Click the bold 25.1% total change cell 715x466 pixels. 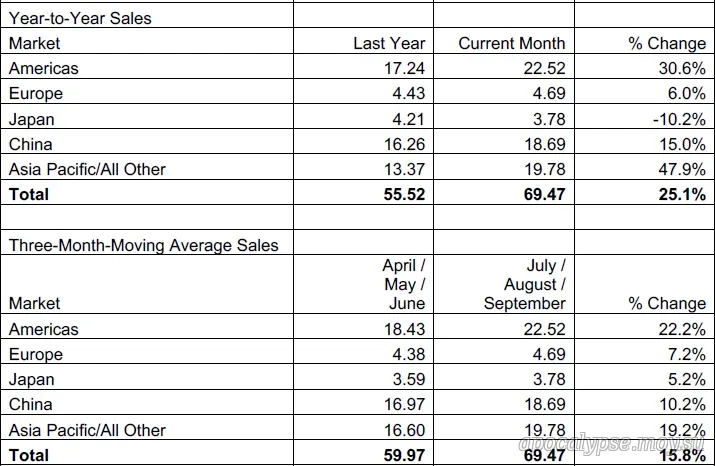click(679, 194)
